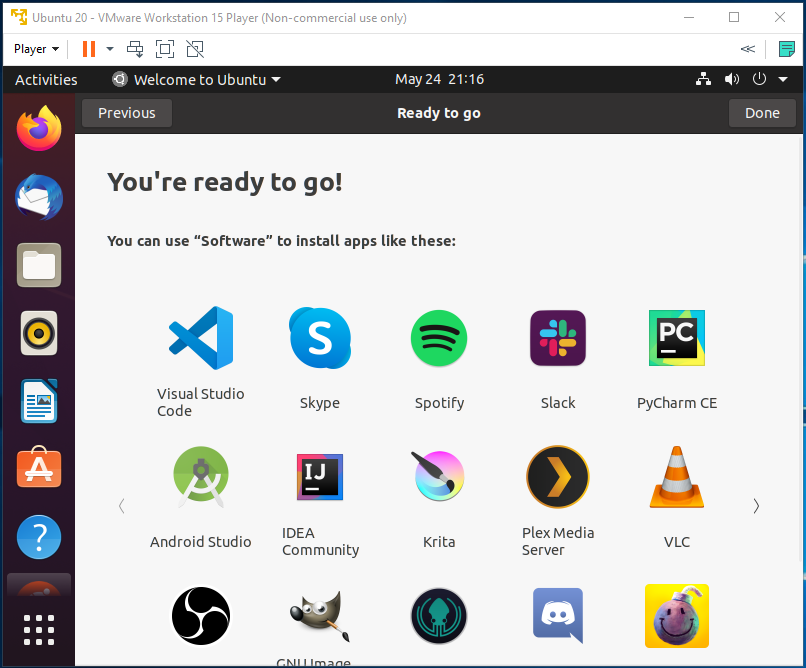Screen dimensions: 806x668
Task: Click the Unity mode icon in VMware toolbar
Action: pos(195,49)
